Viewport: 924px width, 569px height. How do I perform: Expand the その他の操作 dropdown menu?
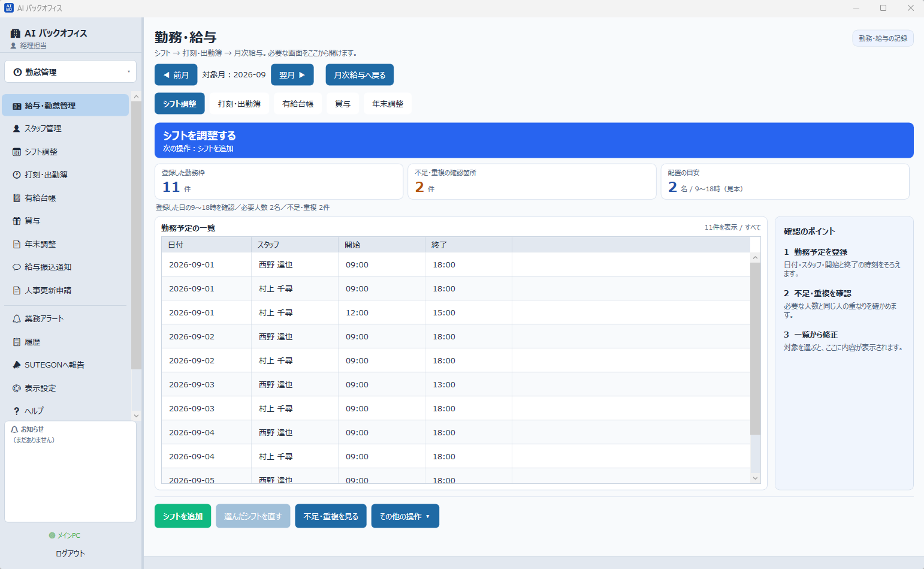coord(405,516)
